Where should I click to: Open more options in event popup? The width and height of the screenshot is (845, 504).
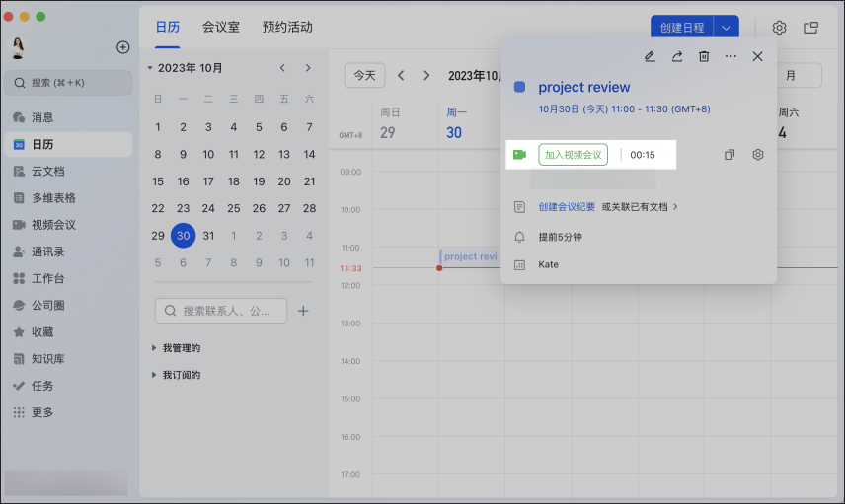pos(730,56)
